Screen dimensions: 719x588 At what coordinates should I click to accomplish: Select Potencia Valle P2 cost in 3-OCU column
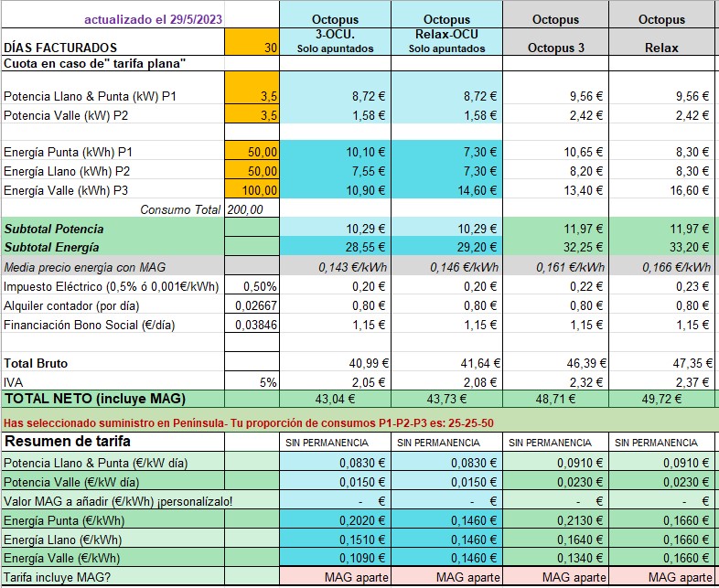[x=335, y=113]
